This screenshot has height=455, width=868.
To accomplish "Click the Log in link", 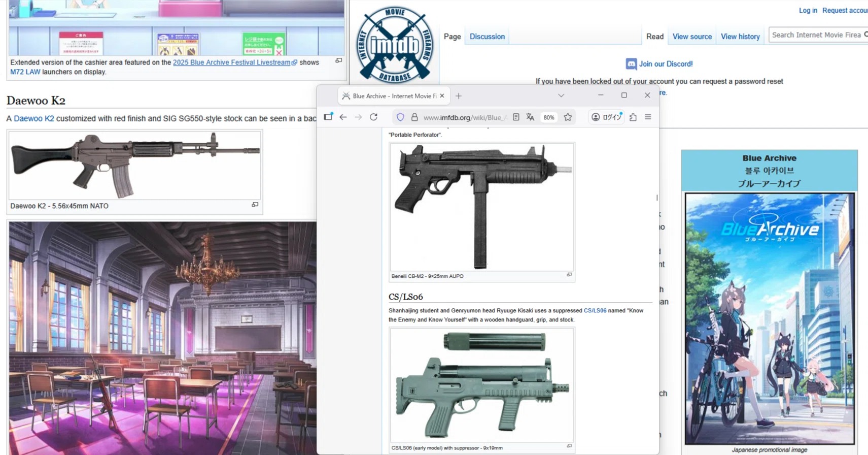I will [x=808, y=10].
